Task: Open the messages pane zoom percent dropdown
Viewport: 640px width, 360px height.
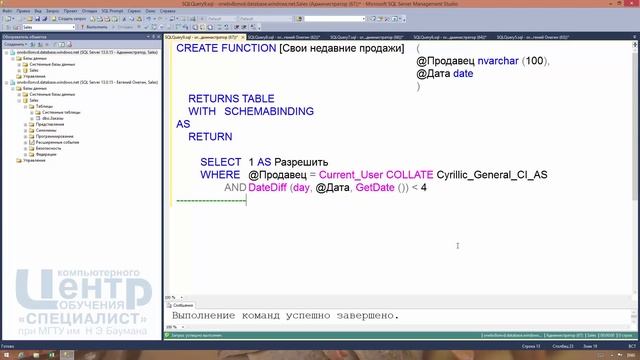Action: click(x=182, y=327)
